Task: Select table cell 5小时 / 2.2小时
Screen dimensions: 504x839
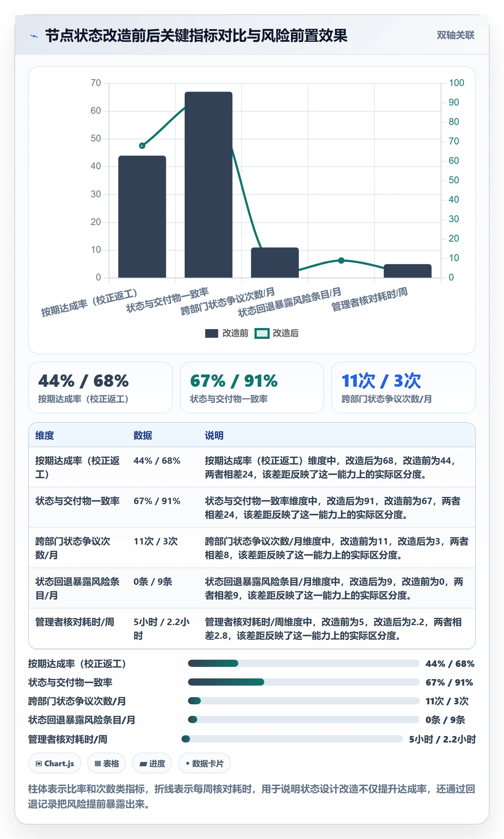Action: (x=162, y=629)
